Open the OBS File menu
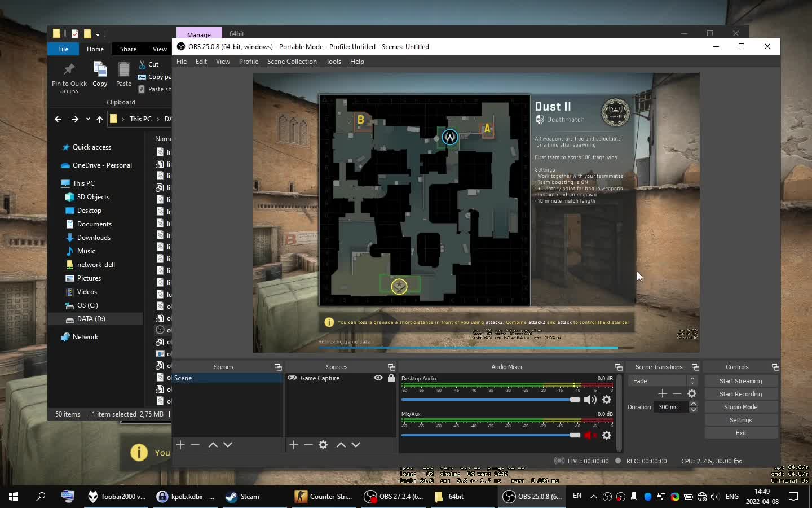Image resolution: width=812 pixels, height=508 pixels. 182,62
